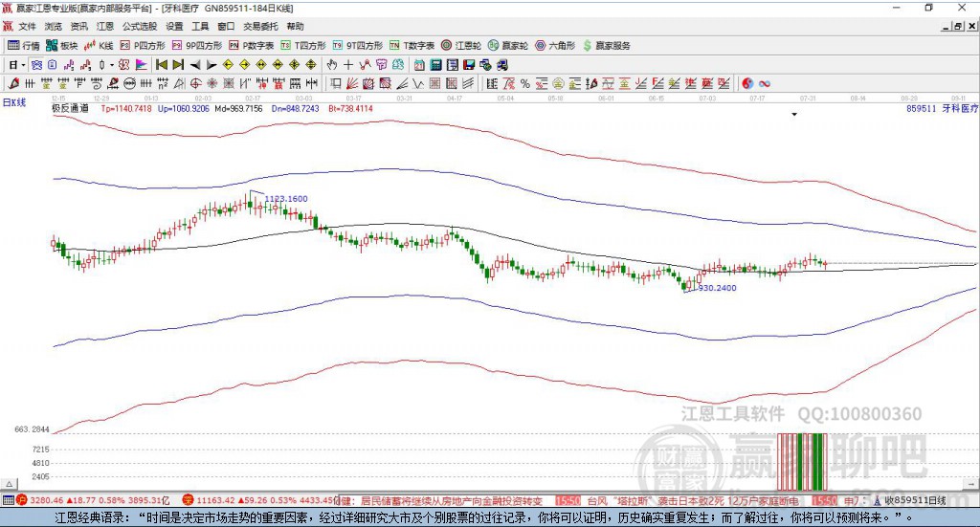
Task: Select the Gann fan lines tool
Action: click(x=352, y=83)
